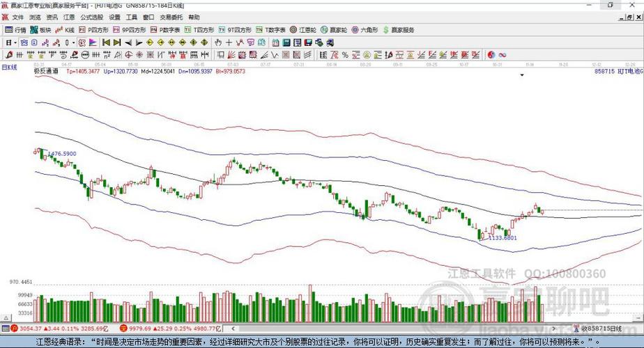Image resolution: width=644 pixels, height=348 pixels.
Task: Click the red pen drawing icon
Action: 9,55
